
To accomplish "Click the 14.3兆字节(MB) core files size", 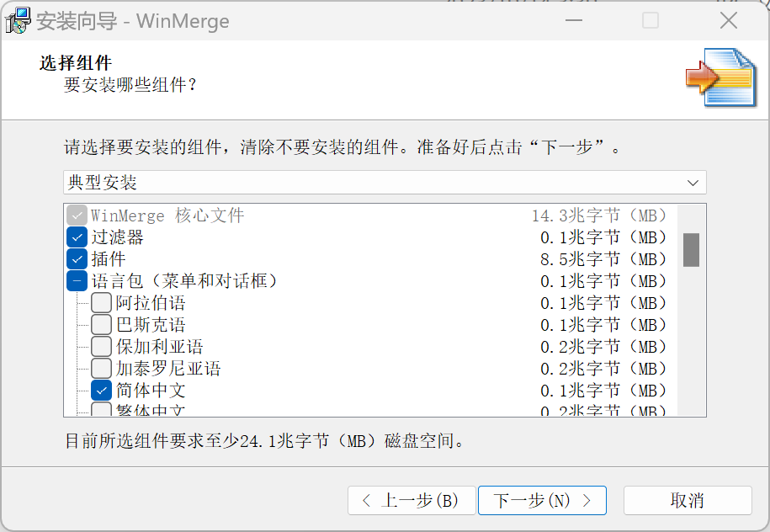I will (x=600, y=215).
